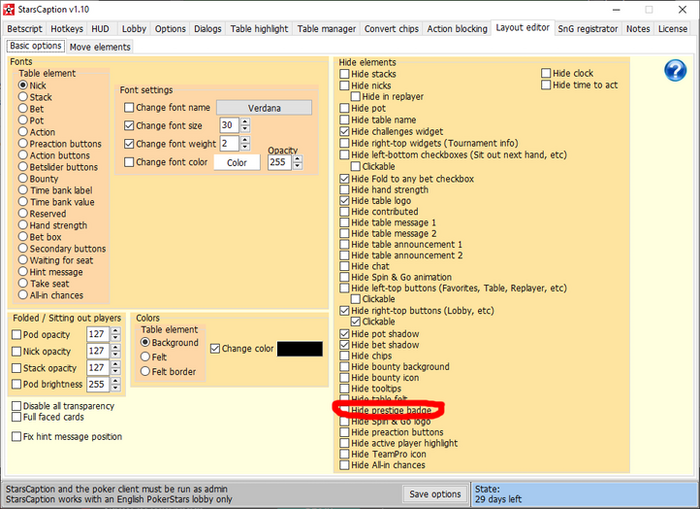Switch to the Table highlight tab
700x509 pixels.
point(259,28)
